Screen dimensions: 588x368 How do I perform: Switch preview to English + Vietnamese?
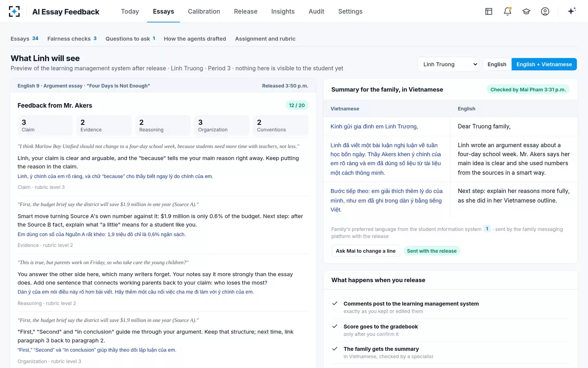(544, 64)
